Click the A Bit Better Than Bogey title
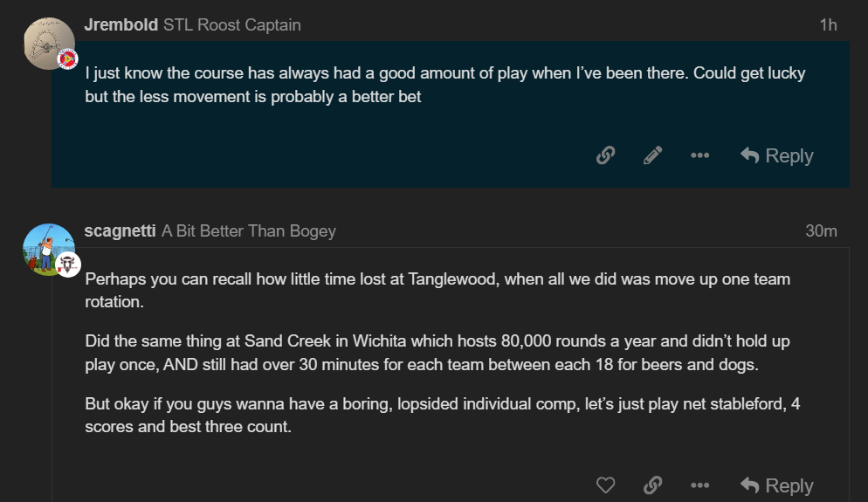This screenshot has width=868, height=502. coord(249,231)
